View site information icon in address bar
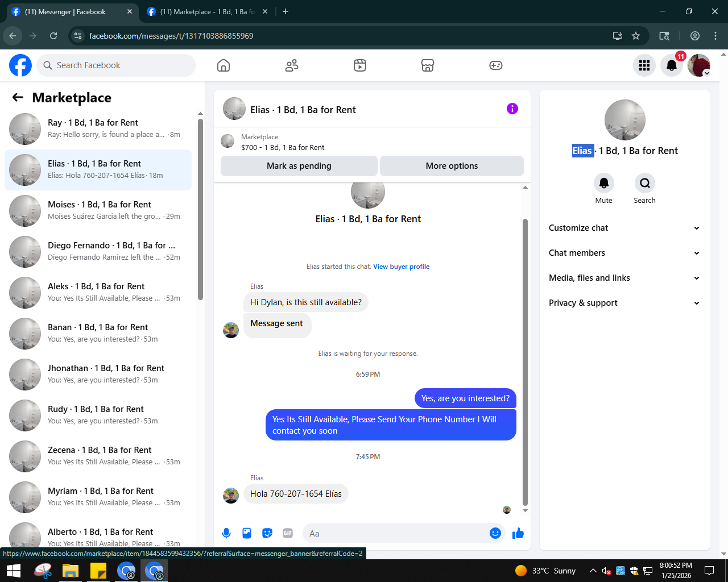This screenshot has height=582, width=728. (x=78, y=36)
